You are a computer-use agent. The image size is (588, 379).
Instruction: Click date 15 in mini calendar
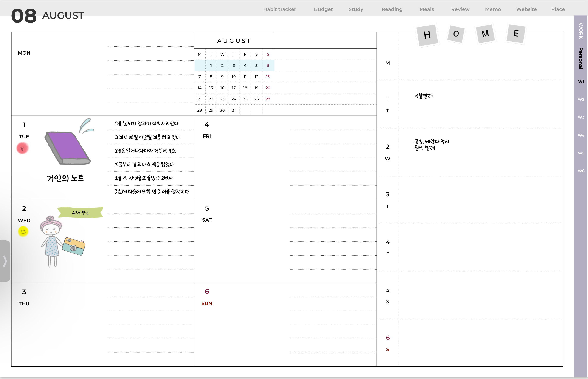click(211, 88)
